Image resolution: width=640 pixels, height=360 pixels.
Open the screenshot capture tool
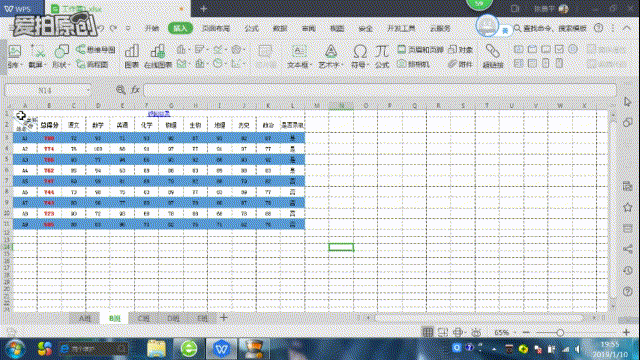coord(38,56)
